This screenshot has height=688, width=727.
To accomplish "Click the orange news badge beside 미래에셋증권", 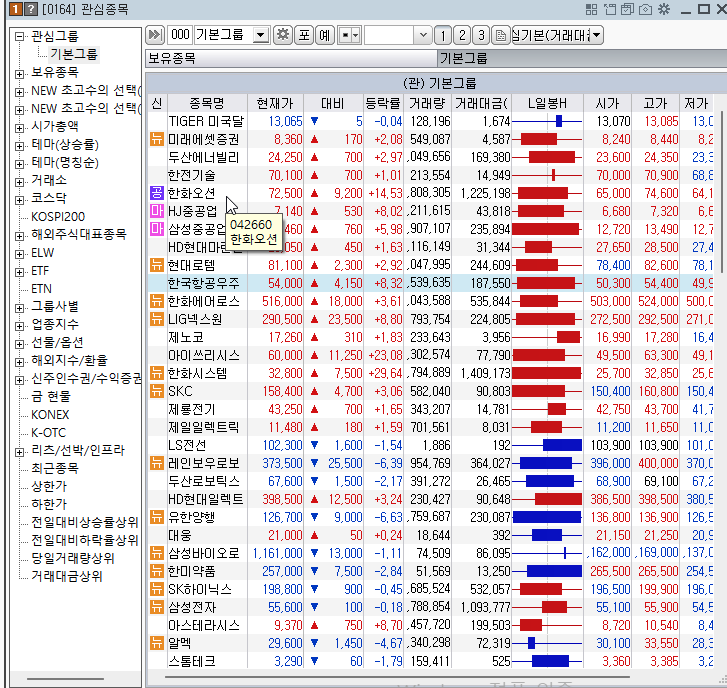I will point(156,139).
